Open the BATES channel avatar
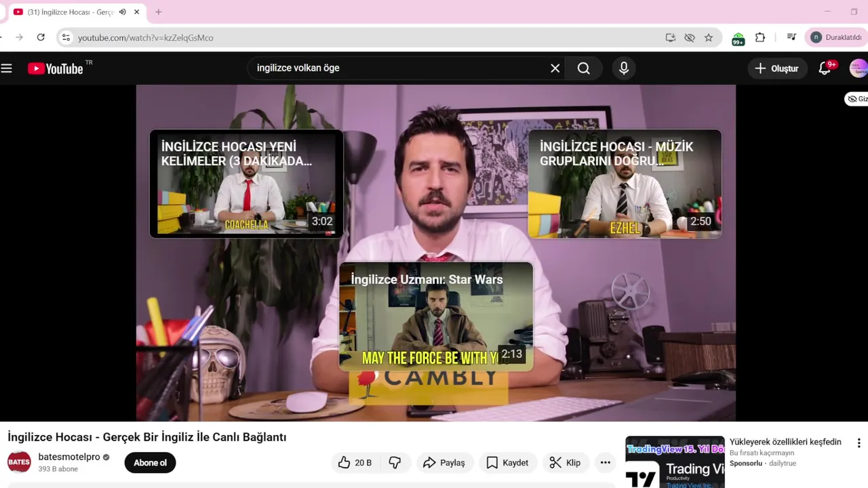 [x=19, y=462]
